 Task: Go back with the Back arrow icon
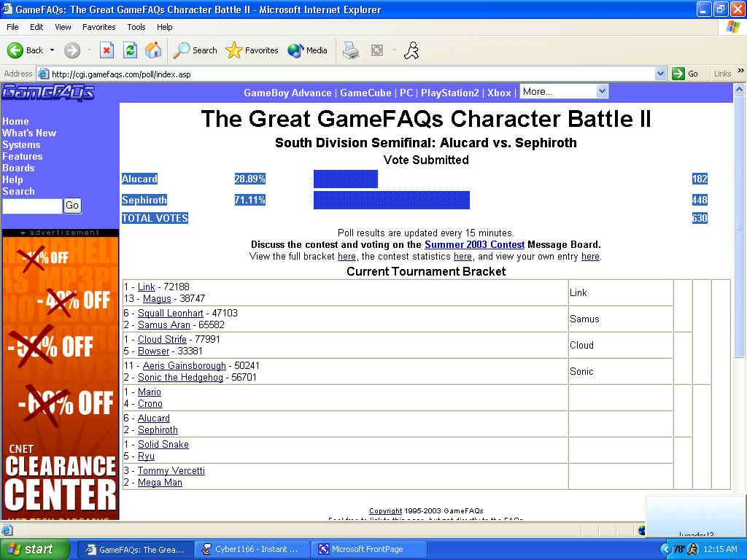15,50
